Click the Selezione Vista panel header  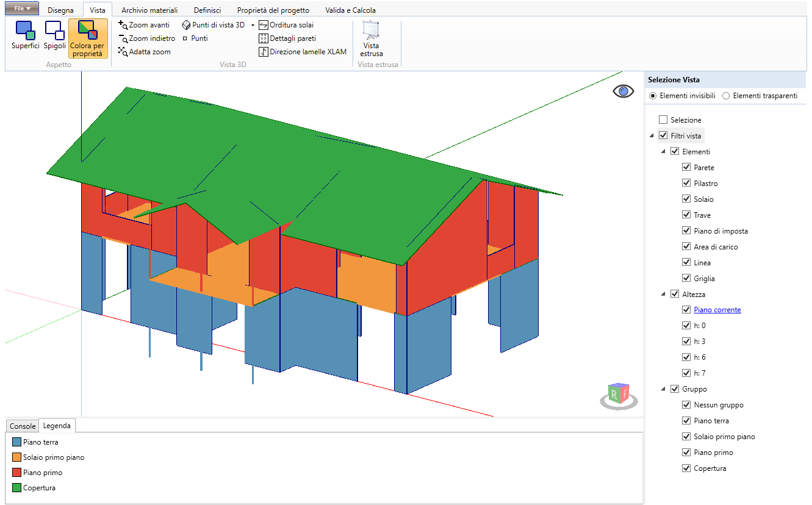click(x=725, y=79)
